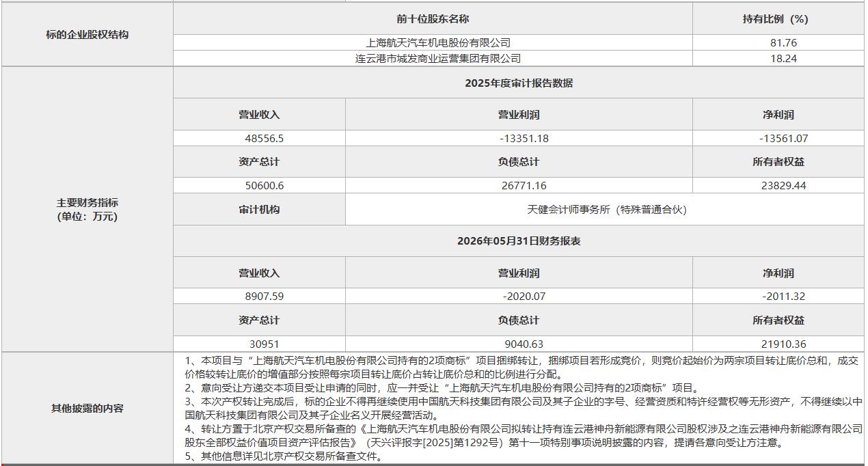Click the 审计机构 label cell
This screenshot has width=868, height=466.
coord(259,210)
